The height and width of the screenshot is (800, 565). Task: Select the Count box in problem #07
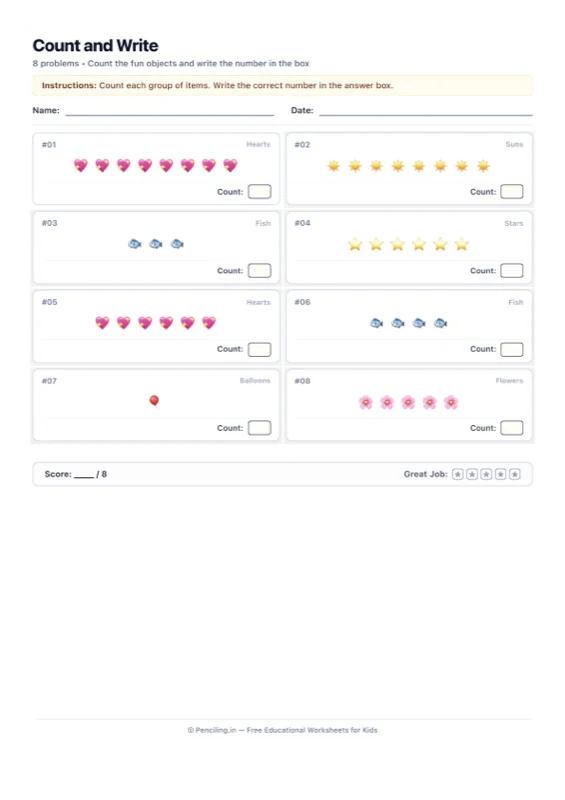(x=259, y=428)
